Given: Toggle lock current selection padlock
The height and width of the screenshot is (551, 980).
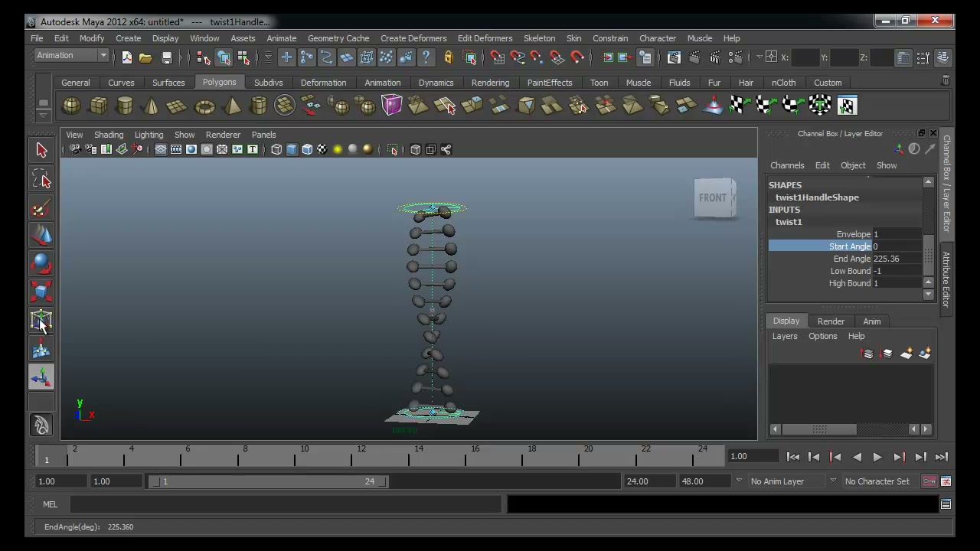Looking at the screenshot, I should click(448, 57).
